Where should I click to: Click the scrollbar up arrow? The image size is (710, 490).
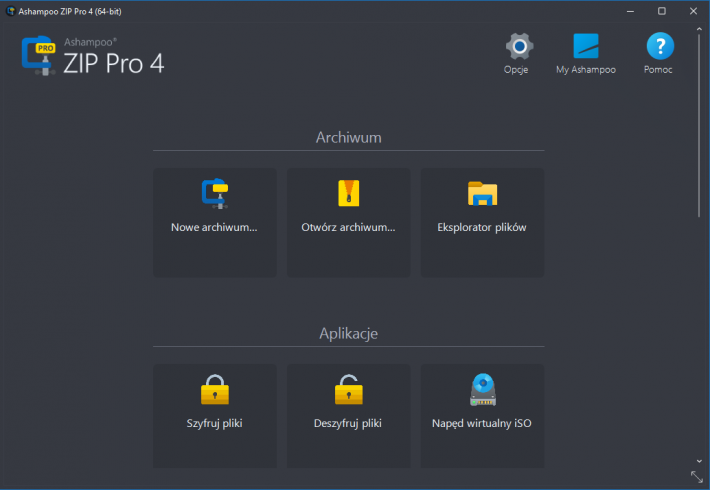[x=699, y=29]
